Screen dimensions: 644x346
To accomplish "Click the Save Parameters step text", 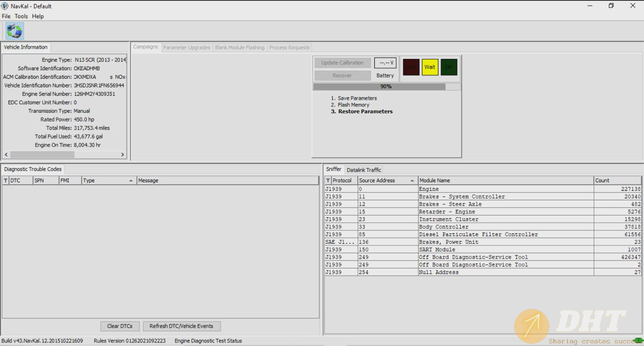I will pos(357,98).
